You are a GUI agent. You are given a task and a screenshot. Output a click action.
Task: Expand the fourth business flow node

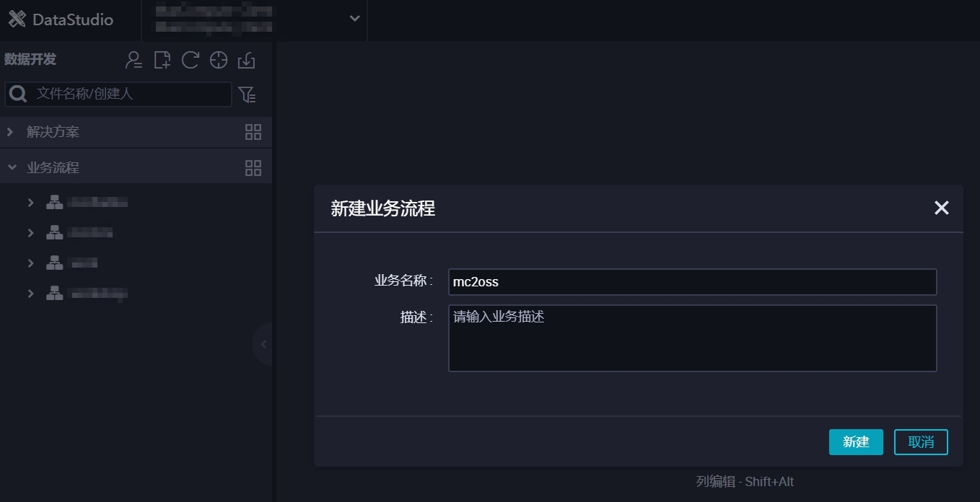pos(30,294)
